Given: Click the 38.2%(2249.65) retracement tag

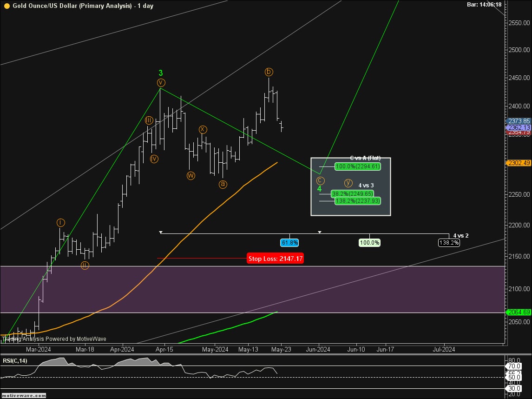Looking at the screenshot, I should click(353, 193).
